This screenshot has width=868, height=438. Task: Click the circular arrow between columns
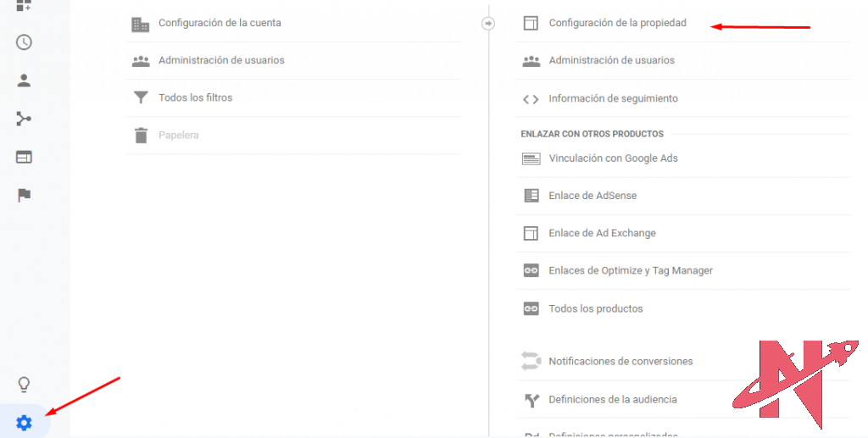tap(487, 24)
